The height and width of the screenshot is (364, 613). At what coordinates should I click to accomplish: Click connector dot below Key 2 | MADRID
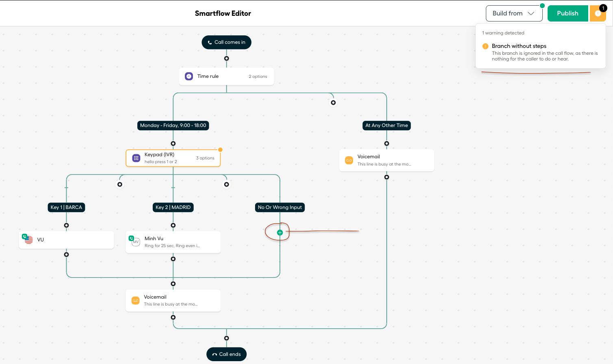(173, 225)
